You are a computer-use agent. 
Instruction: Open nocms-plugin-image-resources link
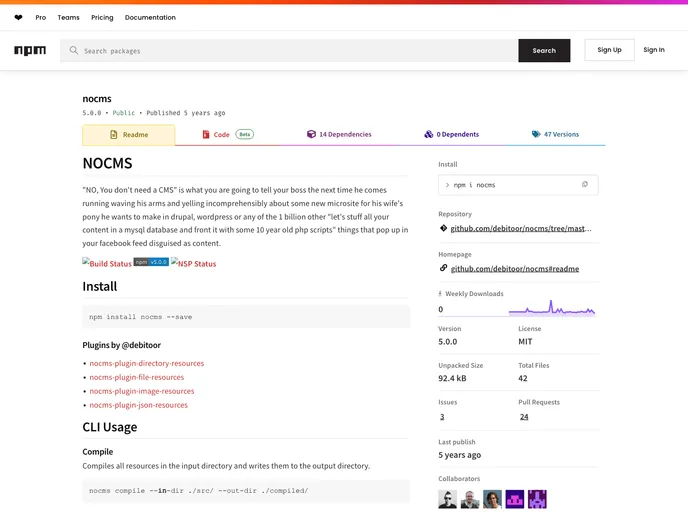pyautogui.click(x=142, y=391)
